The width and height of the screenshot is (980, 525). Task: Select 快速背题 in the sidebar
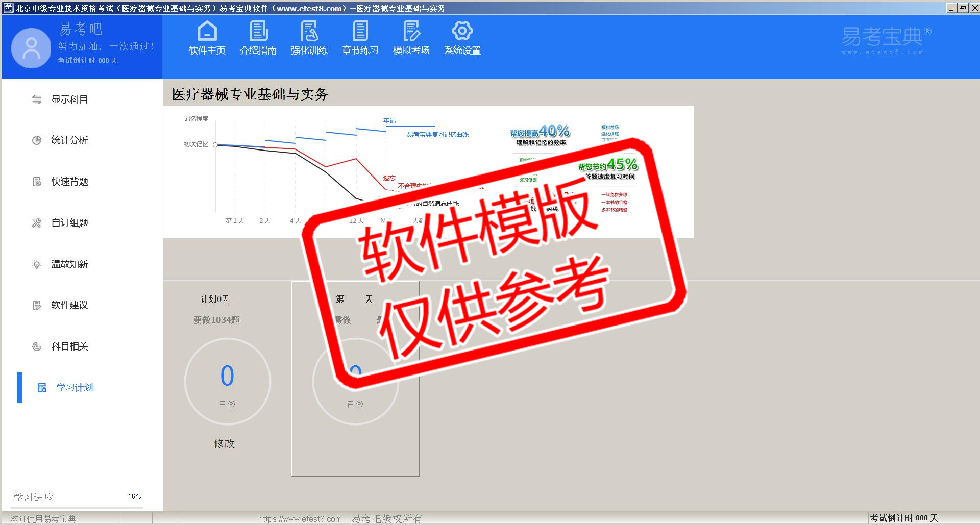tap(69, 182)
